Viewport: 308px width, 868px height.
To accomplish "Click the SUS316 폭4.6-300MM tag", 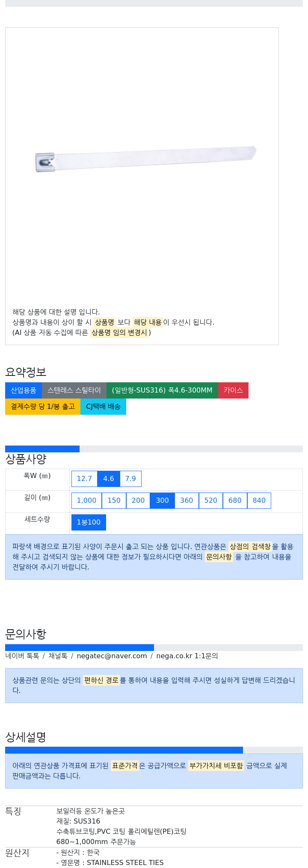I will (162, 390).
